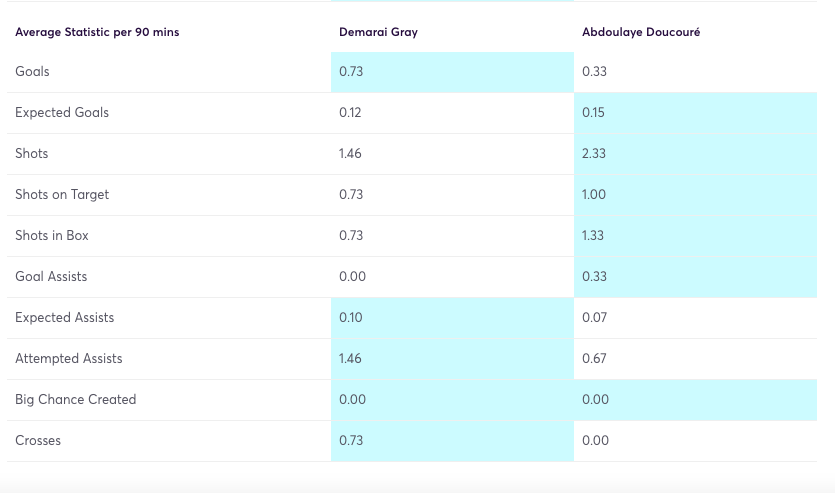Select the Goal Assists row label
The width and height of the screenshot is (835, 493).
point(51,276)
